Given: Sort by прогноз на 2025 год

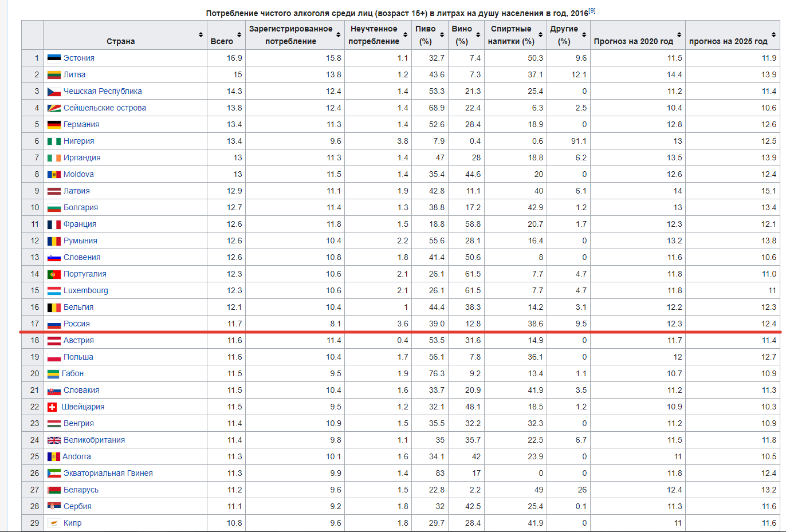Looking at the screenshot, I should (773, 35).
